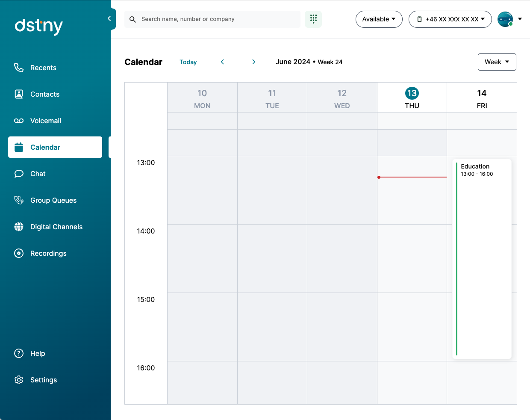The image size is (530, 420).
Task: Expand the profile menu arrow
Action: pyautogui.click(x=520, y=19)
